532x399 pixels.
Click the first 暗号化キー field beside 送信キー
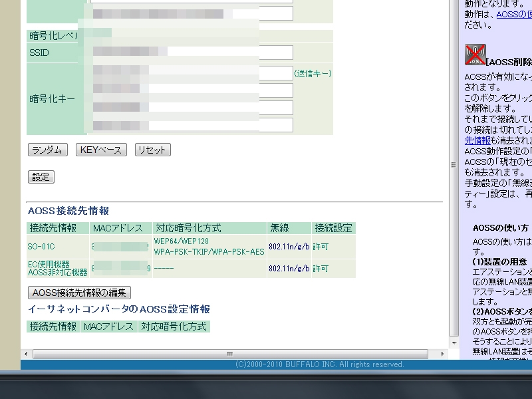click(192, 73)
